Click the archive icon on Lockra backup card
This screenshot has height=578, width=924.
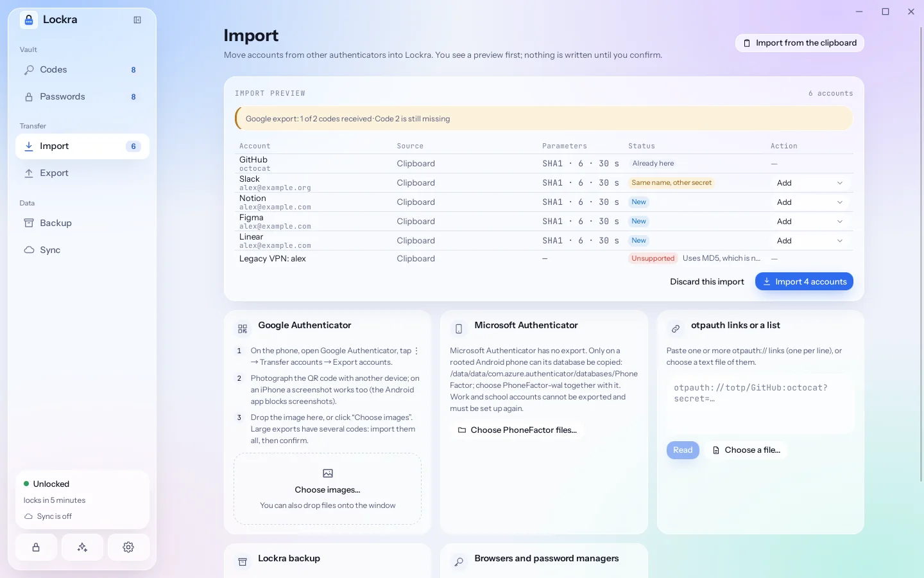[x=243, y=562]
